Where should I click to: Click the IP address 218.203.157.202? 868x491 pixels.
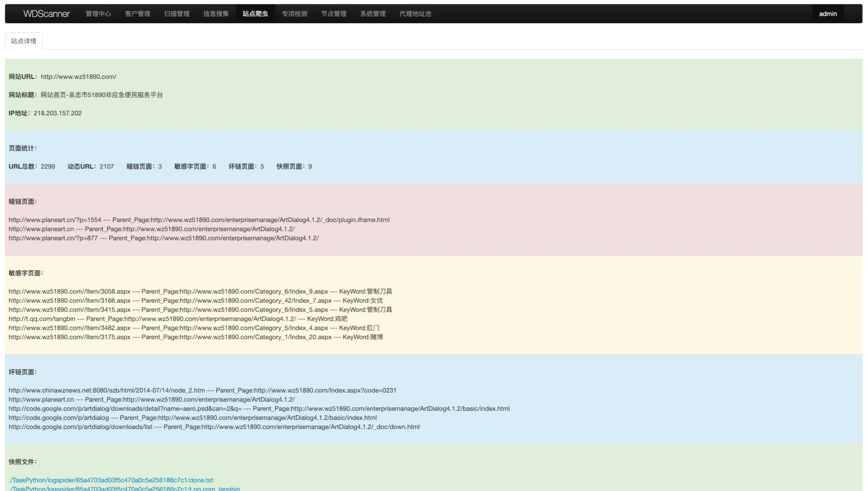[x=57, y=113]
